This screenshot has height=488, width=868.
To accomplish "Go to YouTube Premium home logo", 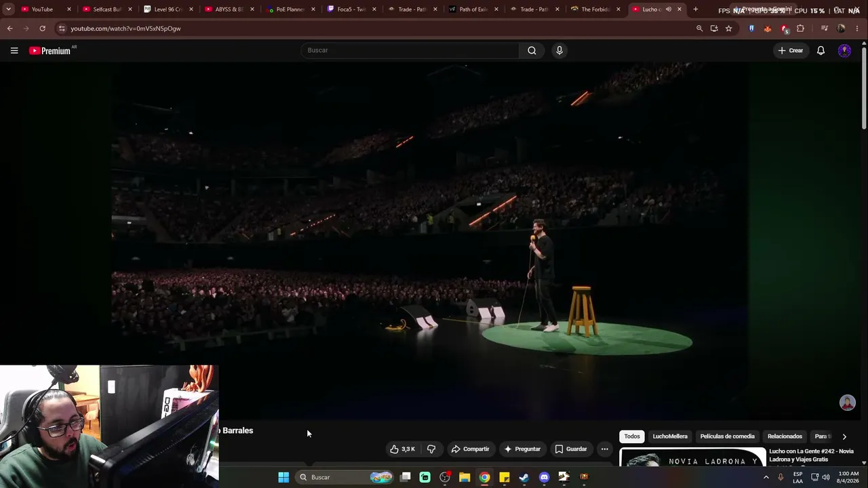I will click(50, 51).
